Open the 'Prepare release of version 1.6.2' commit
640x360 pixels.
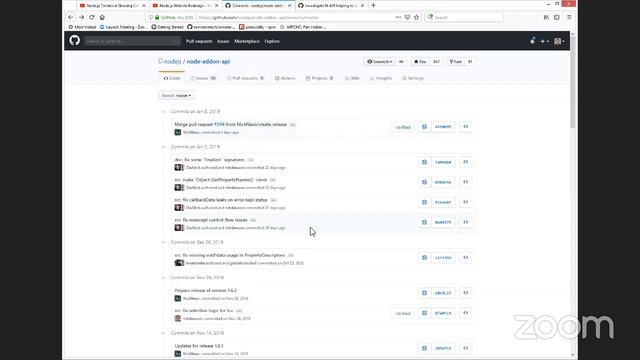(206, 291)
